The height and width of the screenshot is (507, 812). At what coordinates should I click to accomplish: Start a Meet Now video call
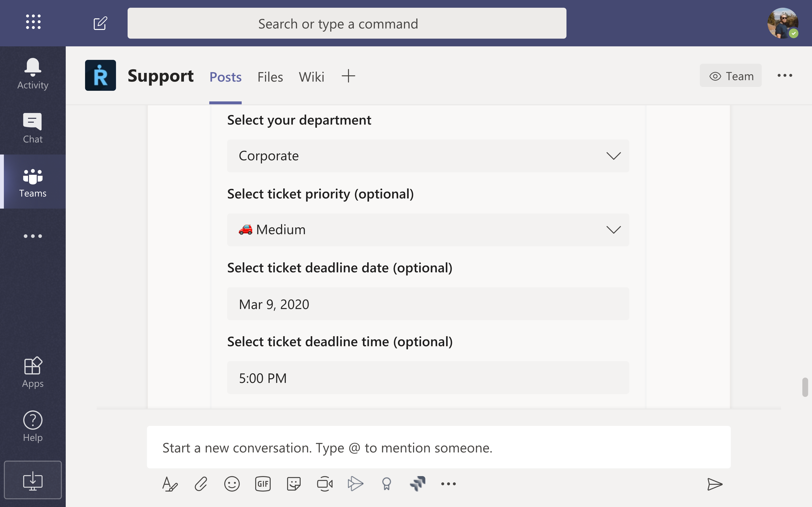[324, 484]
